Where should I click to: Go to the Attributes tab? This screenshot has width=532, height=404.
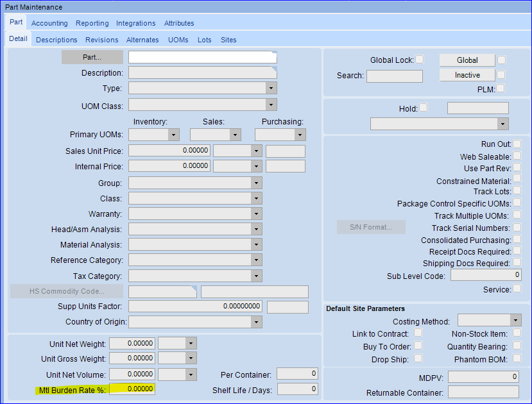coord(179,23)
